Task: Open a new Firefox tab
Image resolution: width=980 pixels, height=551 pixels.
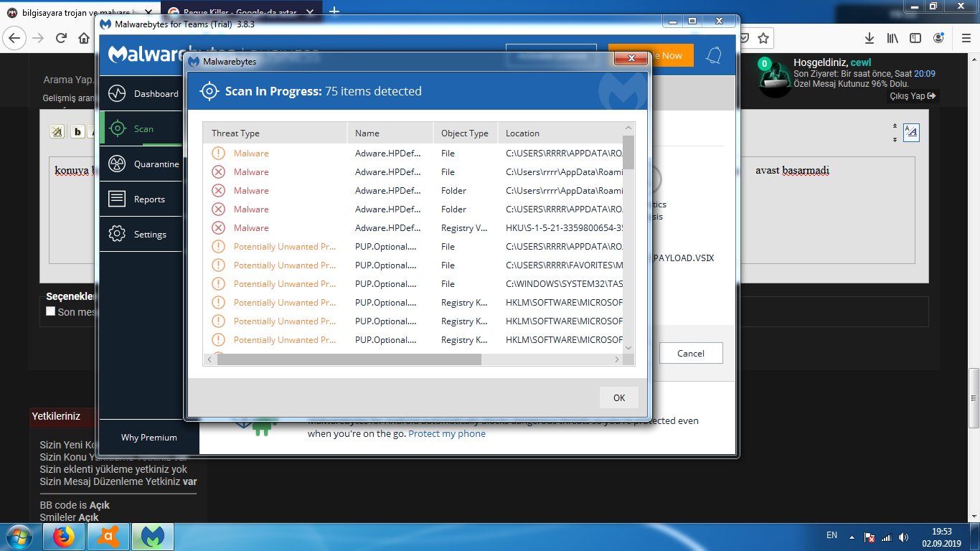Action: click(x=334, y=11)
